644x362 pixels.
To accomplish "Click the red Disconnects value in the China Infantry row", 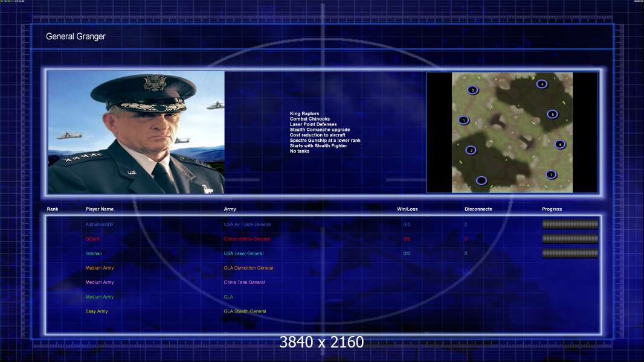I will click(x=466, y=239).
